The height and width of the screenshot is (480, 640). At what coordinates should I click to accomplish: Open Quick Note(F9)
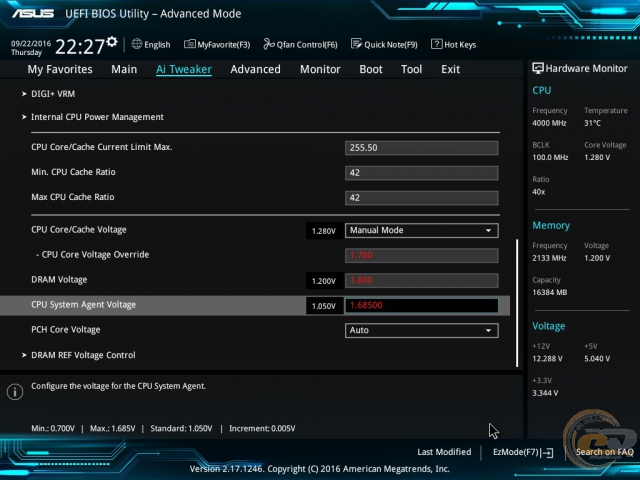384,44
